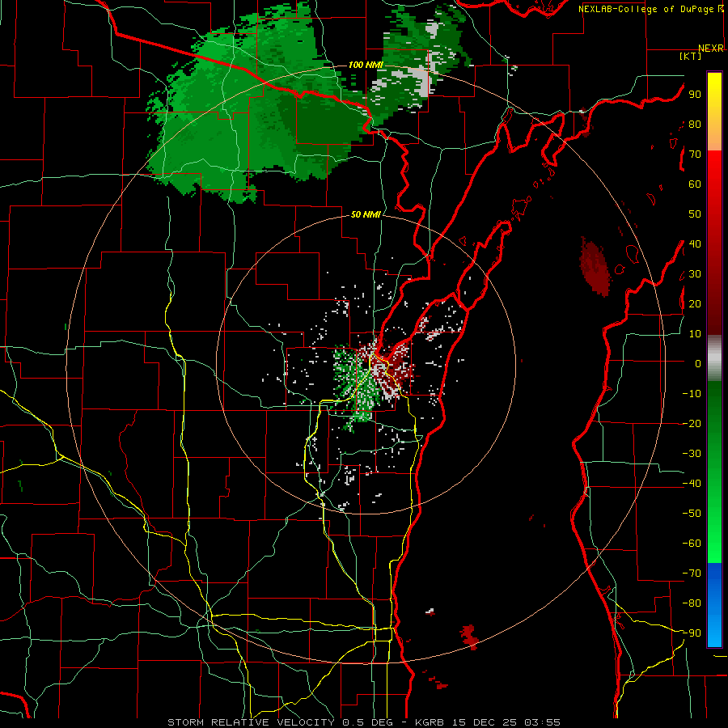This screenshot has height=728, width=728.
Task: Click the -90 value on the velocity scale
Action: (x=692, y=633)
